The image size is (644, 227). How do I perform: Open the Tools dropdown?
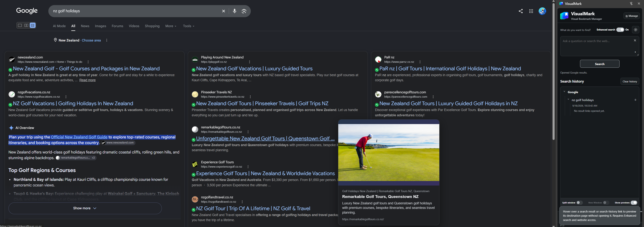tap(189, 26)
